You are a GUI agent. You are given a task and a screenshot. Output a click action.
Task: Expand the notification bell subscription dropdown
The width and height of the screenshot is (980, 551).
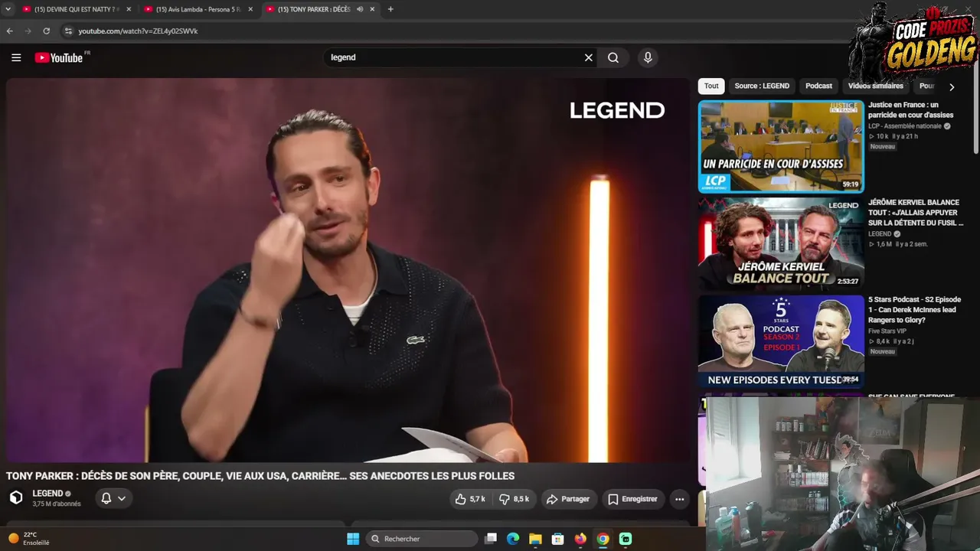coord(113,499)
